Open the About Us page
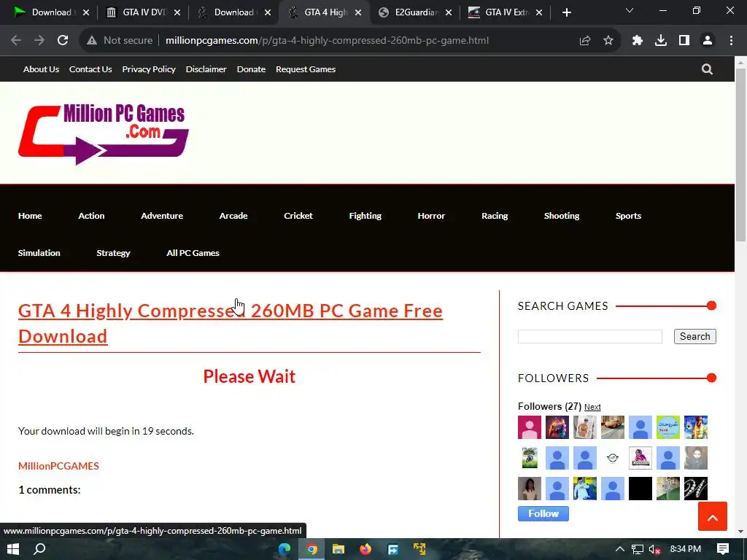Screen dimensions: 747x560 [x=42, y=69]
